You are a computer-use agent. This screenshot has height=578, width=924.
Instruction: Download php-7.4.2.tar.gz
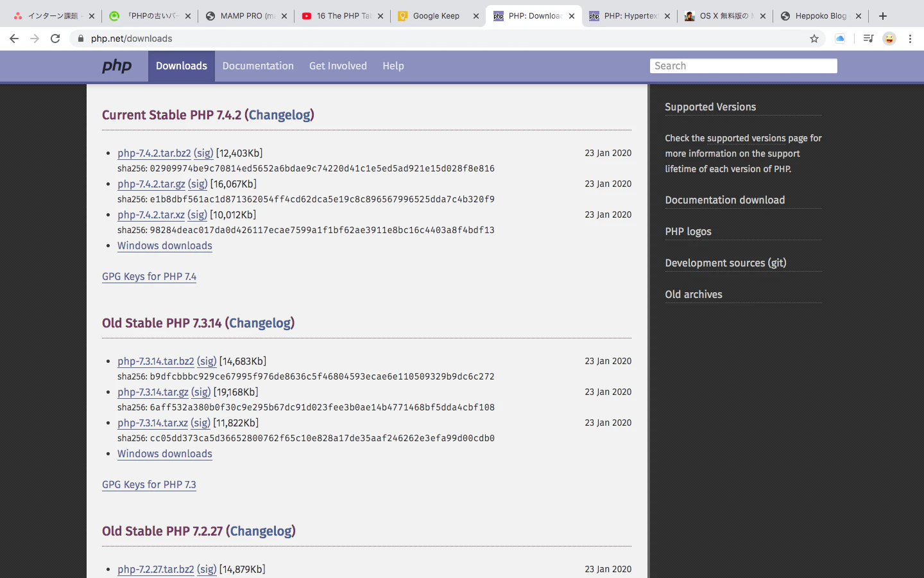[151, 184]
